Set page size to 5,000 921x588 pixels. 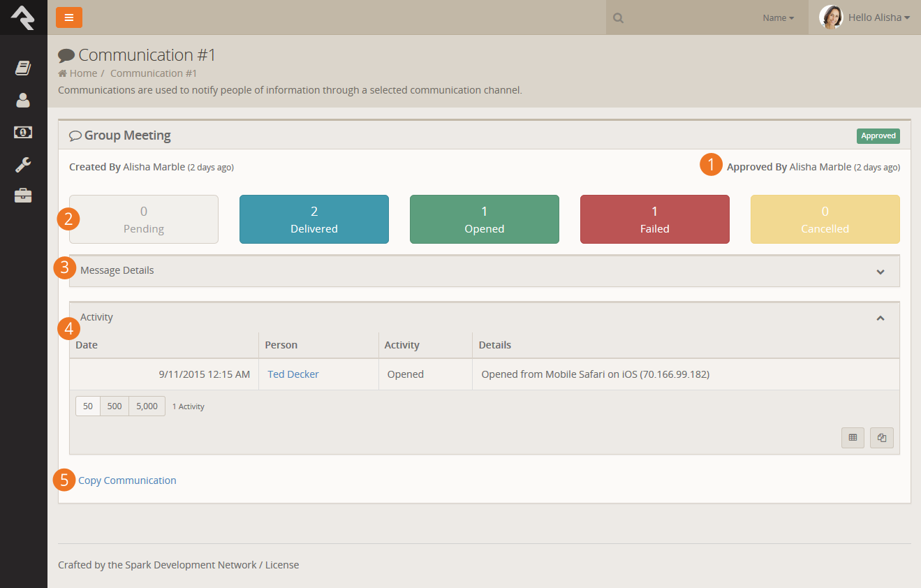(147, 406)
